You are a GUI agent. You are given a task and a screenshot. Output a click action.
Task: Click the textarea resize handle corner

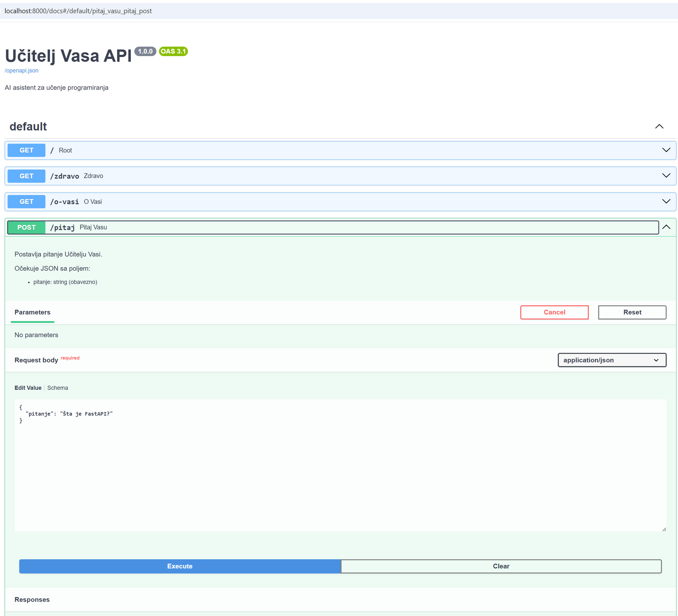point(664,529)
